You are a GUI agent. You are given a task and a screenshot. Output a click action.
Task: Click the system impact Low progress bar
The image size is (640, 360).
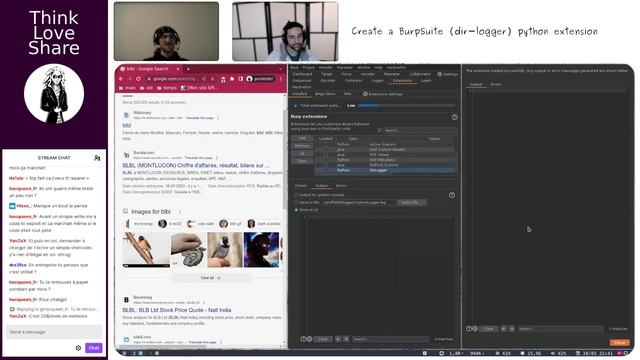406,106
